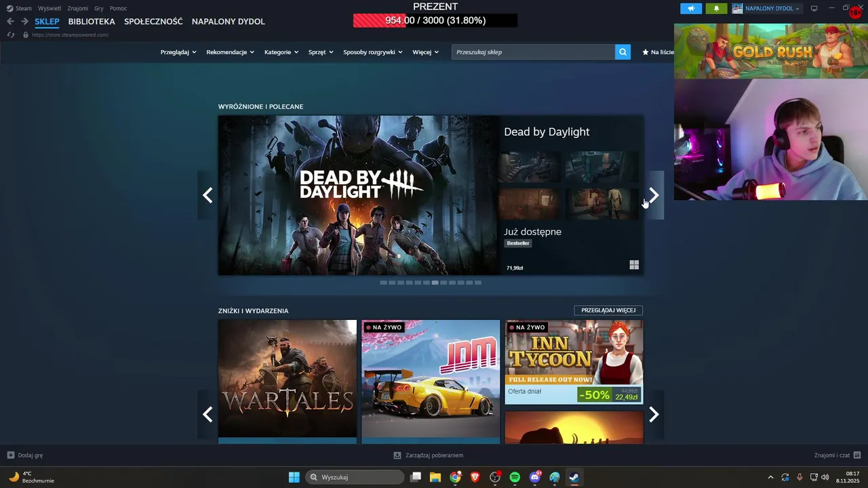868x488 pixels.
Task: Select the last carousel page indicator dot
Action: coord(478,283)
